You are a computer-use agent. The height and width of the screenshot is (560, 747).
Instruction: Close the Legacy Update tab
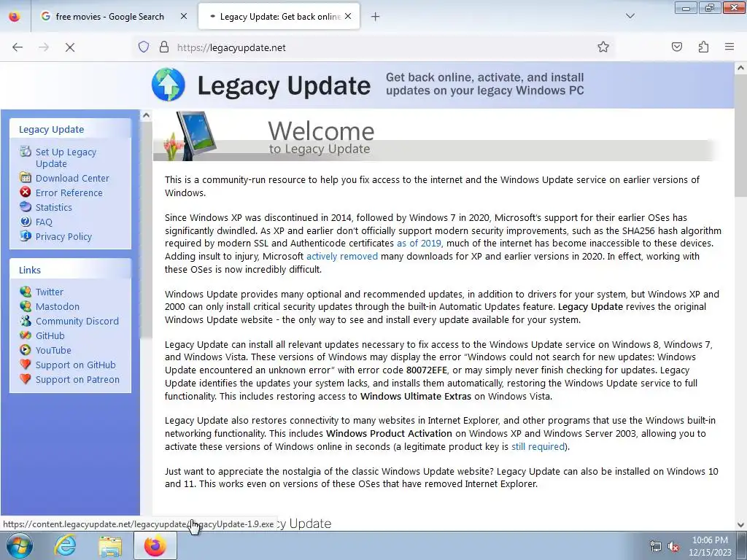(348, 16)
